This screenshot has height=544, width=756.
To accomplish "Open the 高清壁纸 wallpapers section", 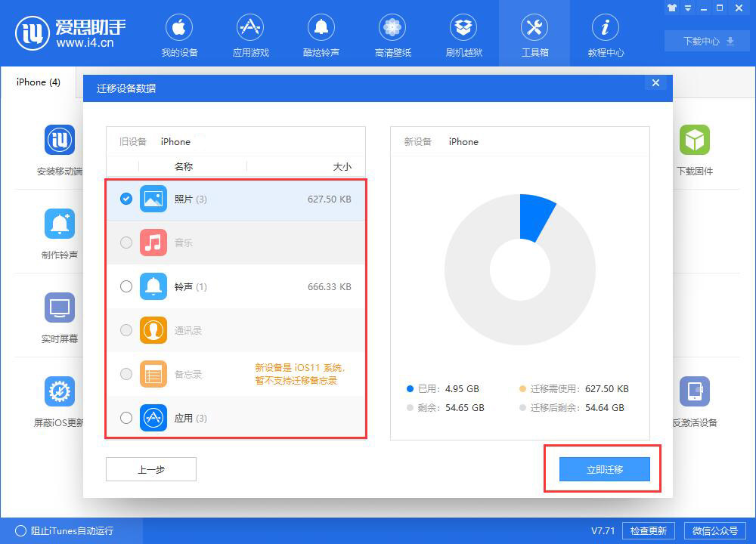I will tap(392, 34).
